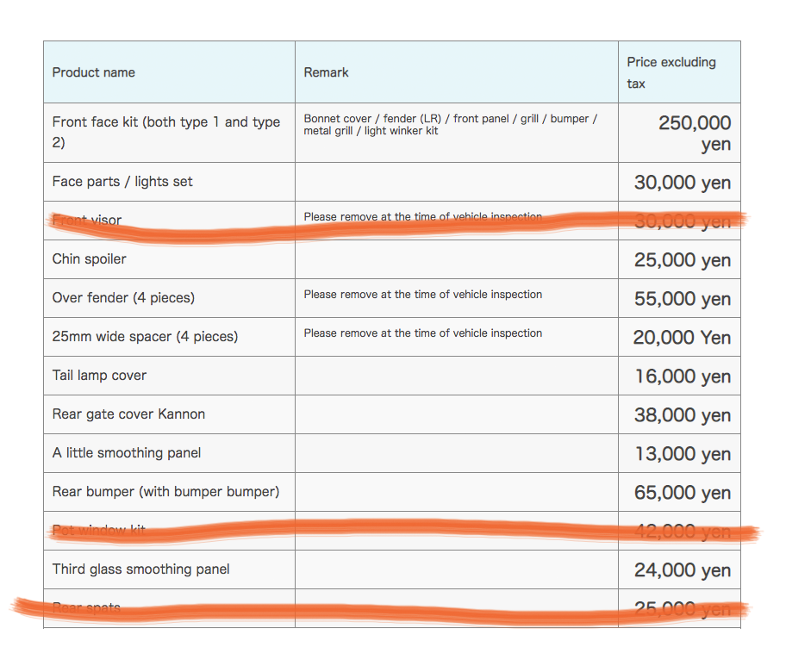Click the "Product name" column header
786x672 pixels.
point(93,72)
